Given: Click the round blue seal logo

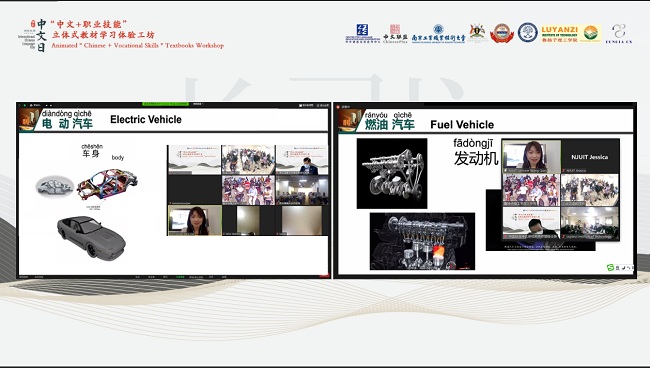Looking at the screenshot, I should [x=527, y=33].
